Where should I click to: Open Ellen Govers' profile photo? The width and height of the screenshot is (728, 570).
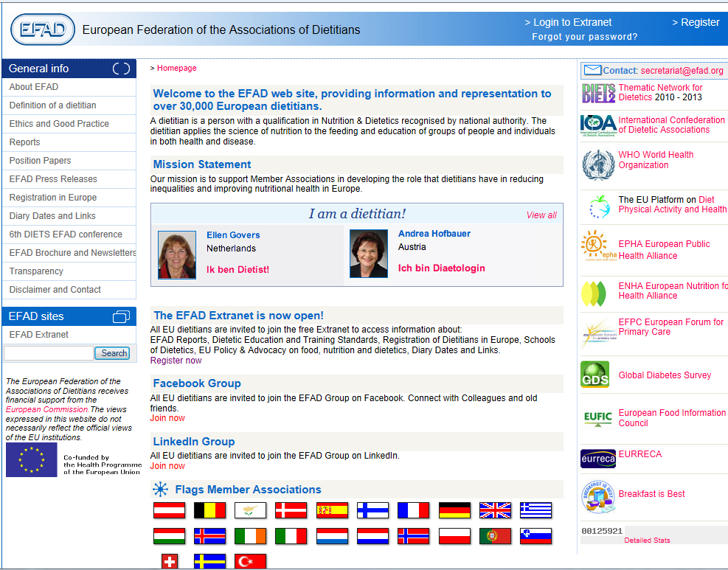[177, 255]
